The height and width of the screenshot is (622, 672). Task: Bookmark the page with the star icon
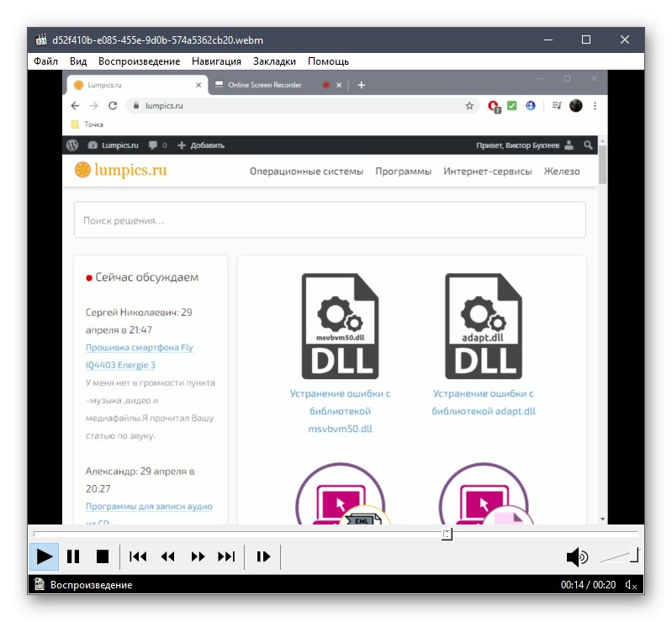click(469, 106)
